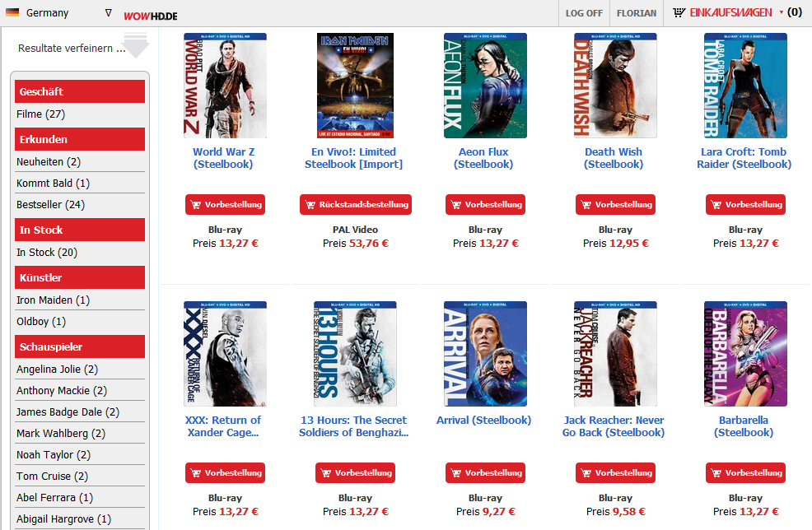812x530 pixels.
Task: Open the Germany country dropdown arrow
Action: click(108, 12)
